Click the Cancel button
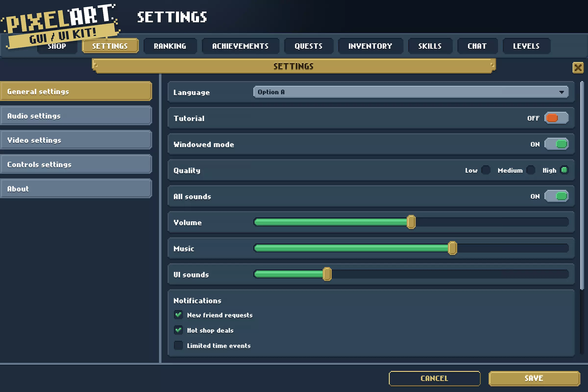 [434, 378]
